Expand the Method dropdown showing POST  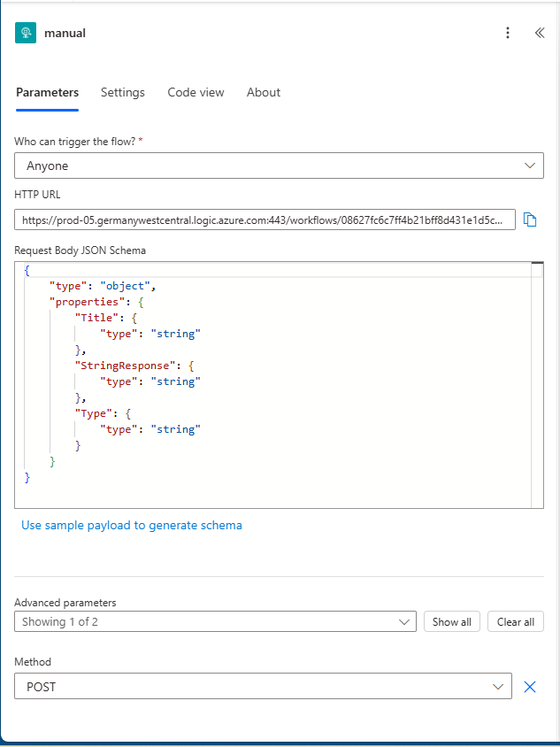[x=263, y=687]
